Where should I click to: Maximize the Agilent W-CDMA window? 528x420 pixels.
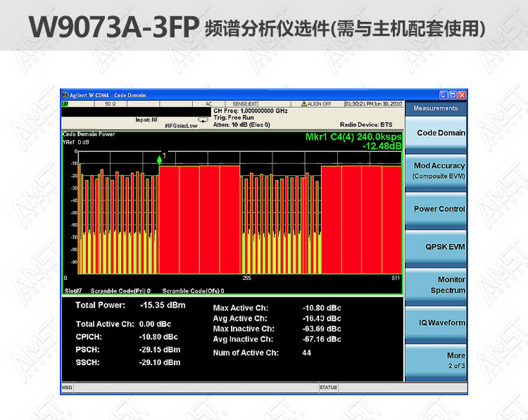point(453,95)
